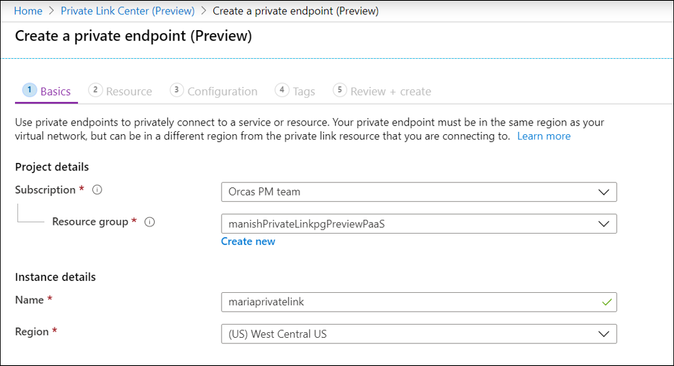This screenshot has height=366, width=674.
Task: Click the step 2 circle for Resource
Action: (x=95, y=90)
